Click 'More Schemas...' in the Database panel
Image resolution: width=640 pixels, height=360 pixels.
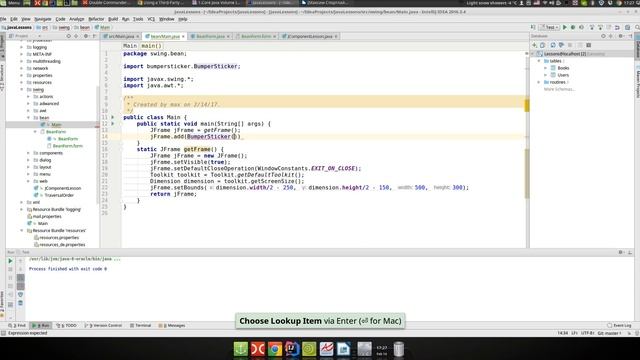pyautogui.click(x=559, y=89)
